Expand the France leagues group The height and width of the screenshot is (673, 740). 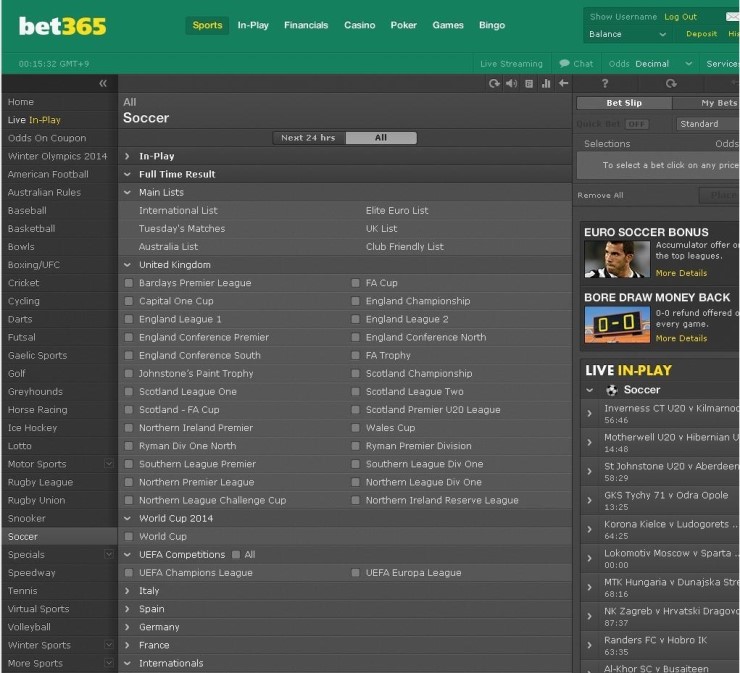(127, 645)
